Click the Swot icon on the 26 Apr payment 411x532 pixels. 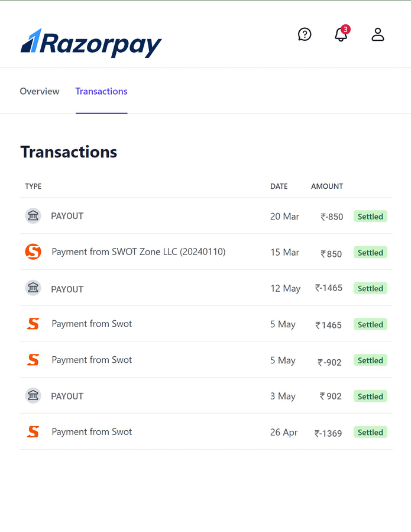pyautogui.click(x=33, y=432)
